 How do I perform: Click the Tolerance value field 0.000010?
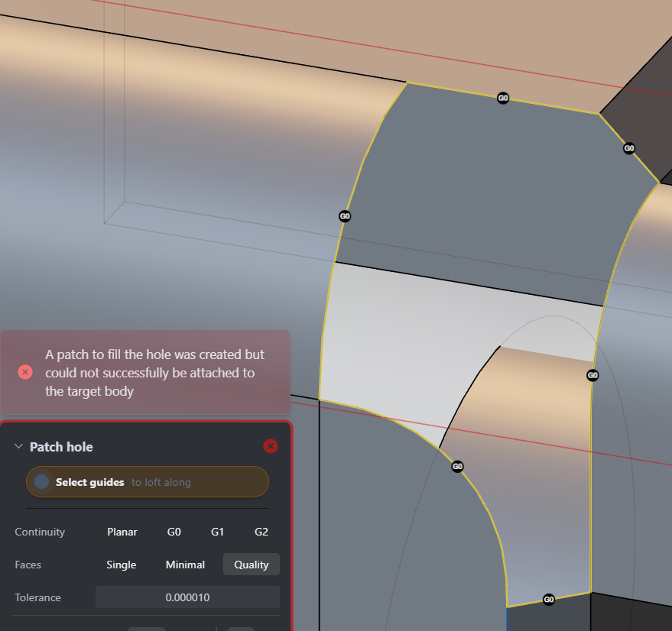(188, 597)
